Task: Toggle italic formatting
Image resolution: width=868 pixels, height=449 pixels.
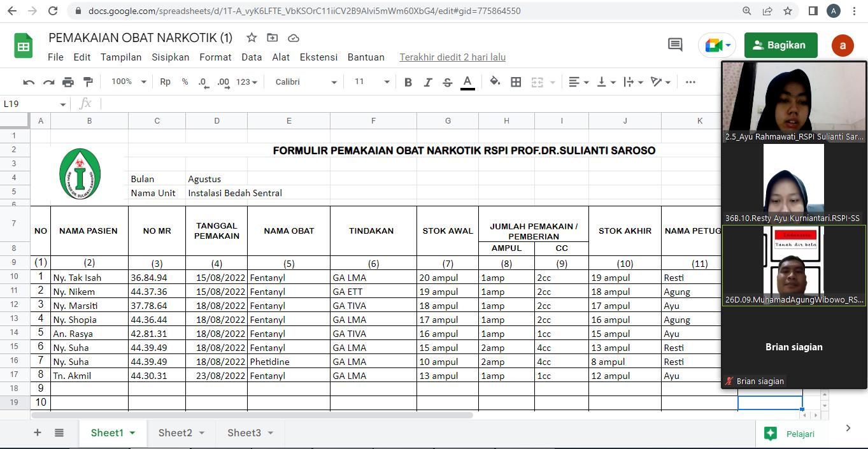Action: coord(428,82)
